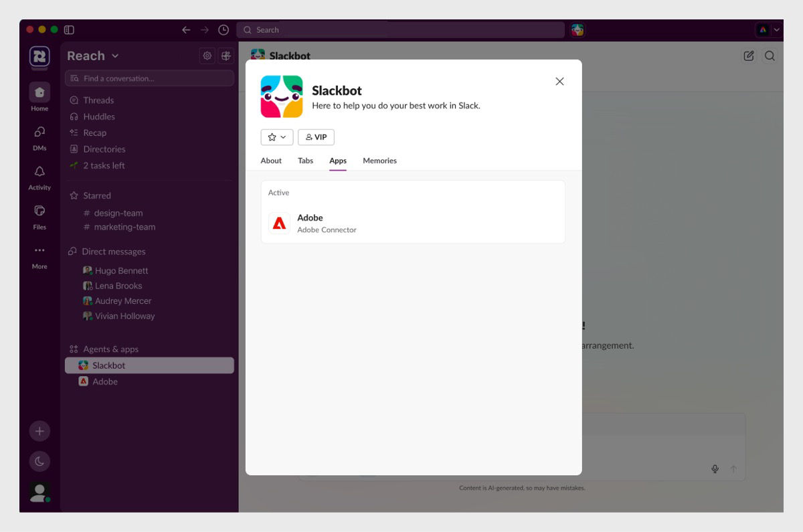The height and width of the screenshot is (532, 803).
Task: Go forward with the right arrow
Action: click(205, 29)
